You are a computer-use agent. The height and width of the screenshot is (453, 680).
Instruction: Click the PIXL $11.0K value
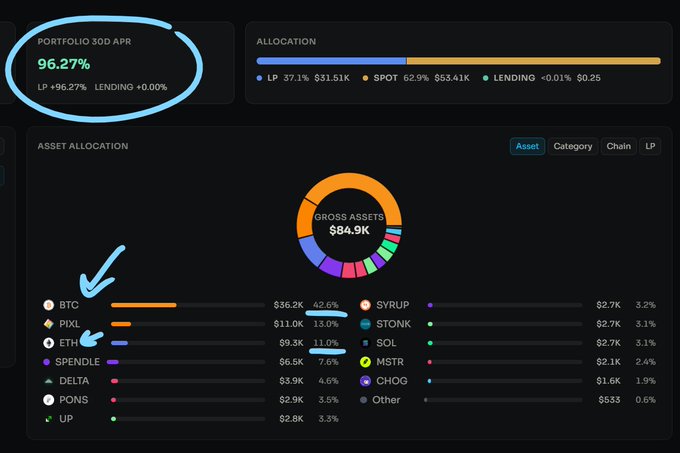(288, 324)
